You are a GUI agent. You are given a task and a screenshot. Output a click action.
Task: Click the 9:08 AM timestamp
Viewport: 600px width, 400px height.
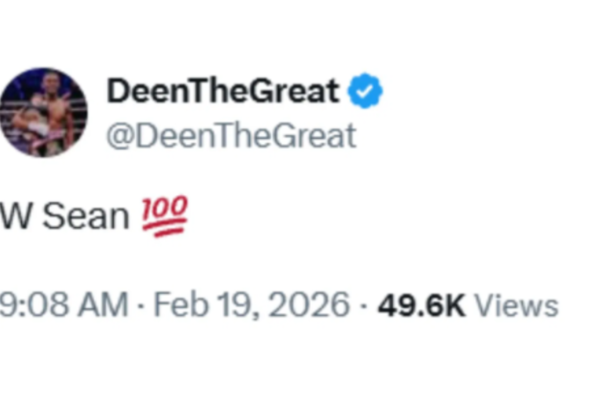pyautogui.click(x=62, y=305)
